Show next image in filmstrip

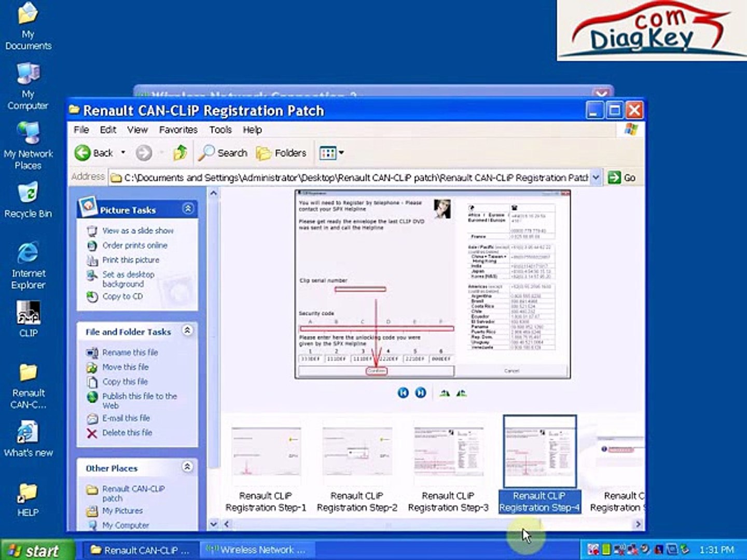click(x=421, y=393)
